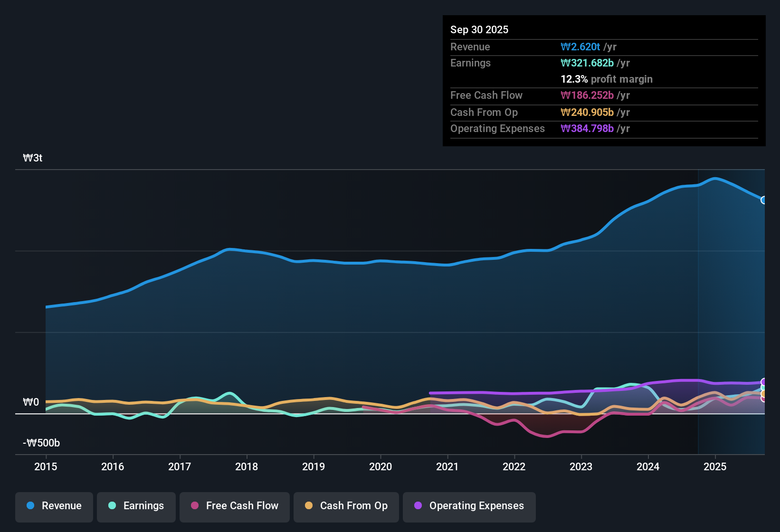Viewport: 780px width, 532px height.
Task: Click the 2020 label on the x-axis
Action: pos(380,467)
